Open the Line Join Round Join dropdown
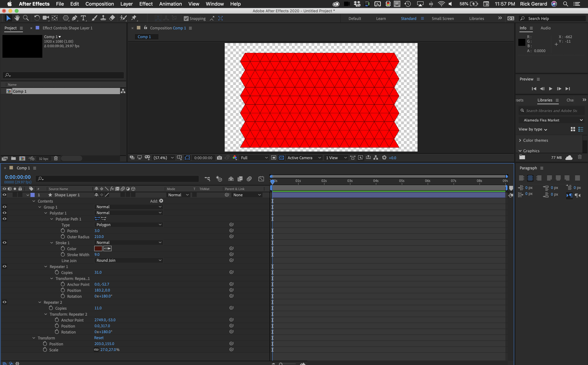This screenshot has height=365, width=588. (x=129, y=260)
